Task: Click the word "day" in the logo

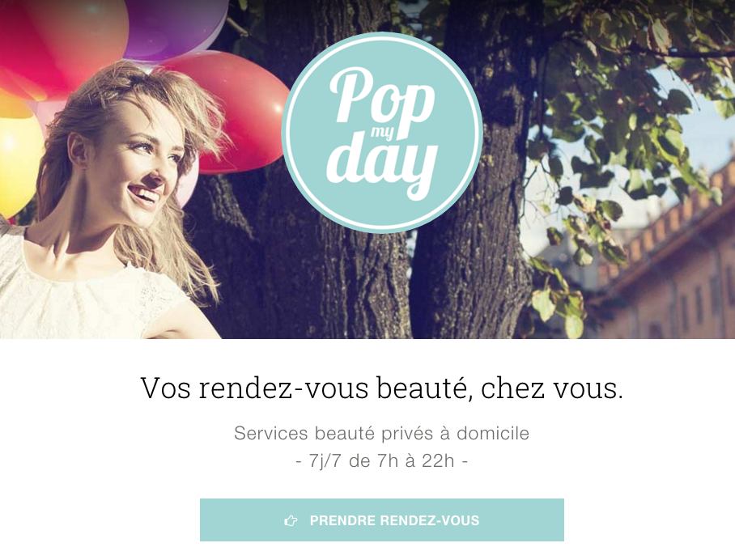Action: click(382, 164)
